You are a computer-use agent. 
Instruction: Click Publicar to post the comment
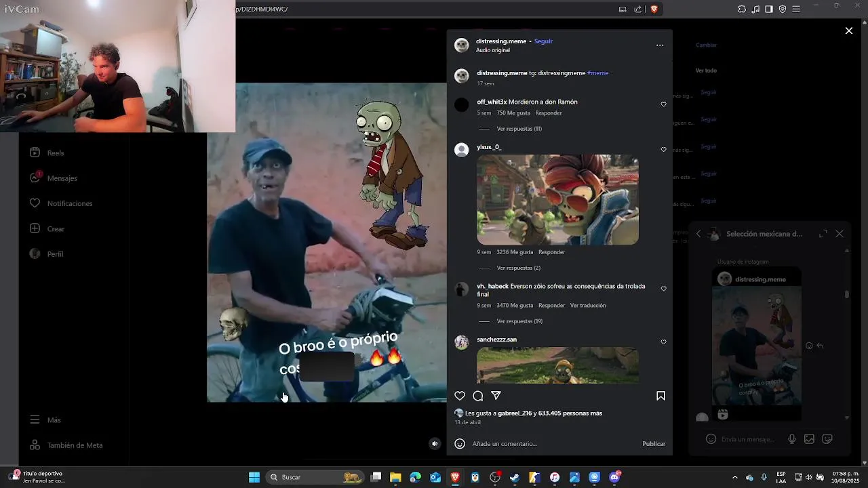point(654,444)
